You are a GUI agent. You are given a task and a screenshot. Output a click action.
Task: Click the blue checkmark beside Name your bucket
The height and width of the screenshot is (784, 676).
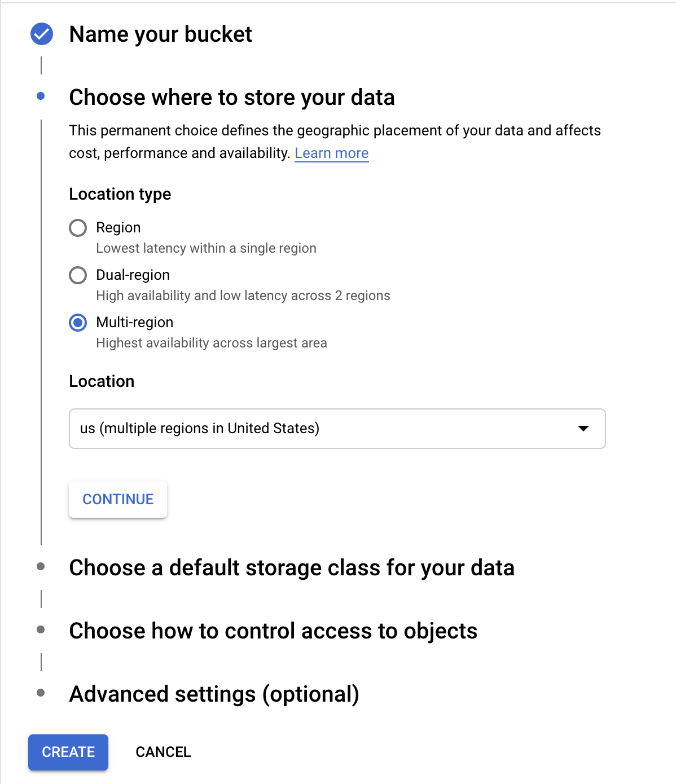click(x=42, y=34)
